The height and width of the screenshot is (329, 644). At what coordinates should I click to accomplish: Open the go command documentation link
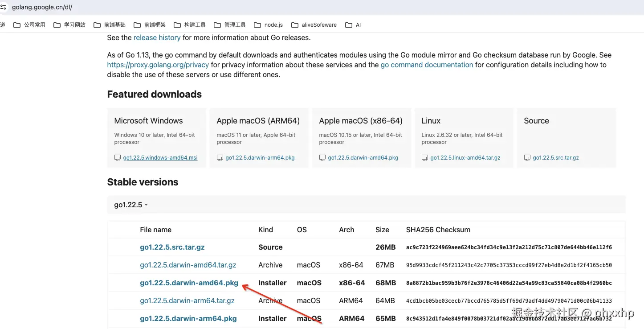pos(427,65)
